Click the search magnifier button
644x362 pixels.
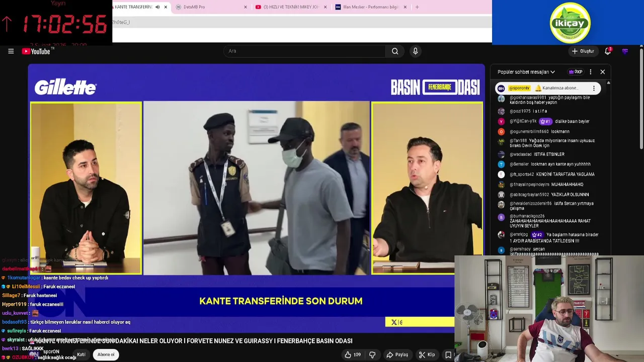[395, 51]
